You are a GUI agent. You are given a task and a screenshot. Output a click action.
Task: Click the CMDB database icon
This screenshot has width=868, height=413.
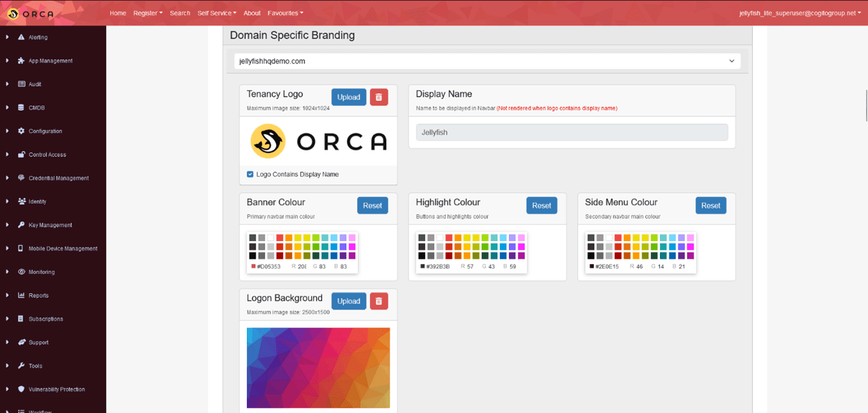pos(22,108)
